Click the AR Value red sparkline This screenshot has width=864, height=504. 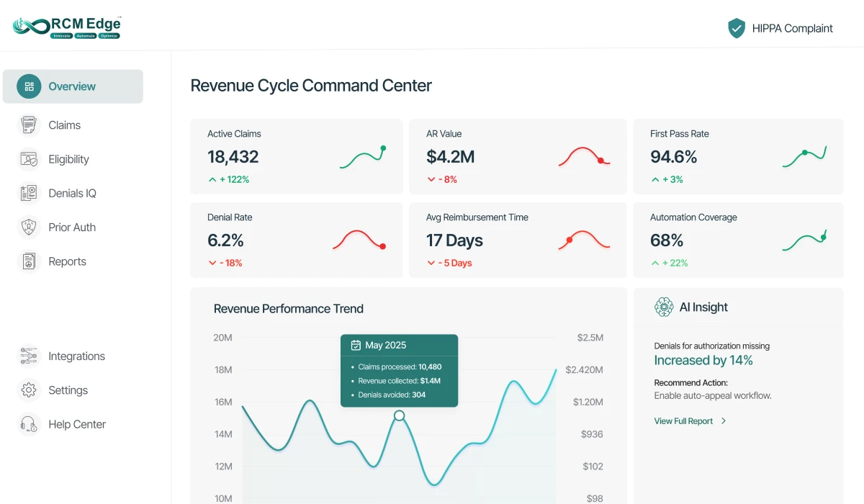coord(584,157)
